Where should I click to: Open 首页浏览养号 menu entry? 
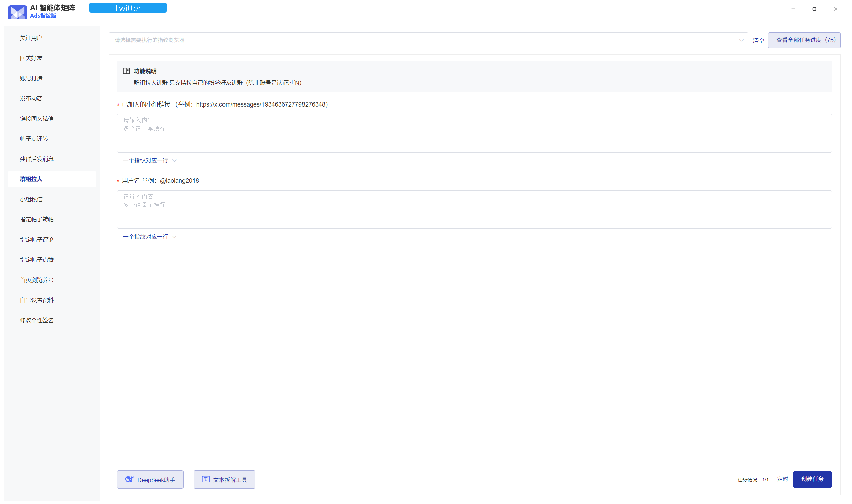tap(37, 280)
